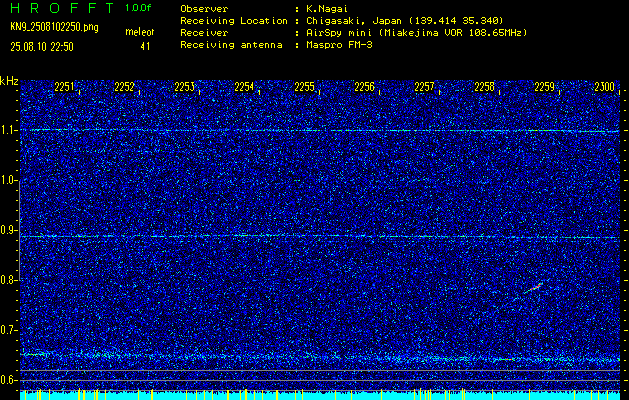Click the 2300 time marker
The image size is (629, 400).
point(605,87)
